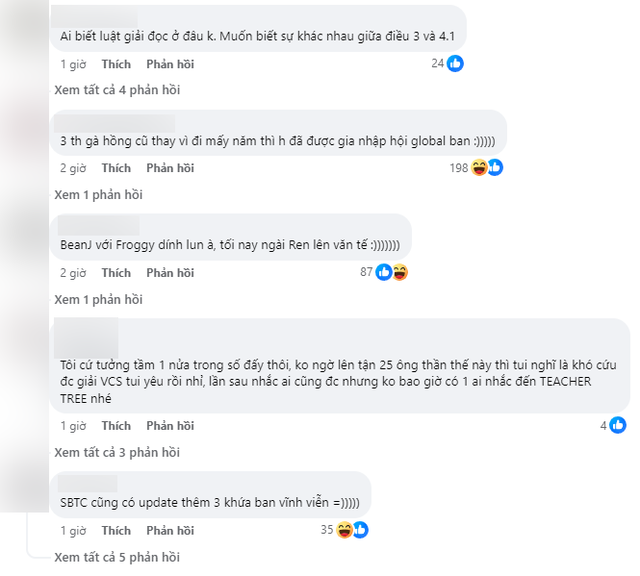The width and height of the screenshot is (640, 576).
Task: Reply to the SBTC ban comment
Action: click(170, 530)
